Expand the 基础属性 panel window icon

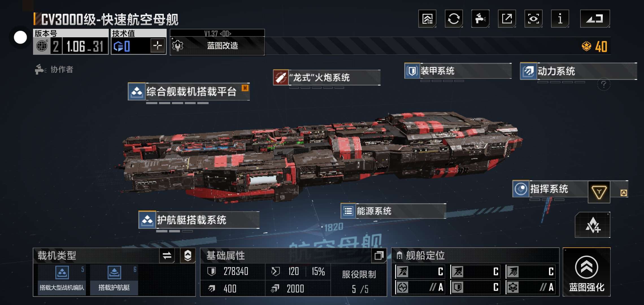click(379, 256)
